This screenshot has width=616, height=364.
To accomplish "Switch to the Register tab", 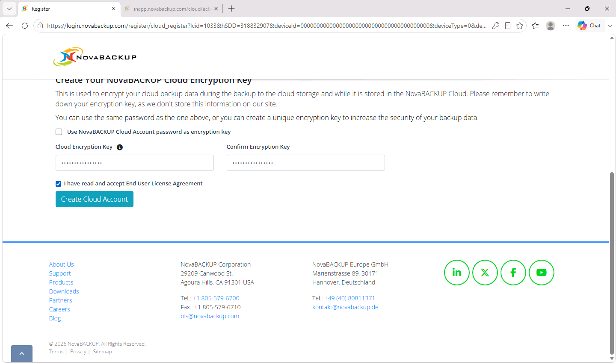I will tap(68, 9).
